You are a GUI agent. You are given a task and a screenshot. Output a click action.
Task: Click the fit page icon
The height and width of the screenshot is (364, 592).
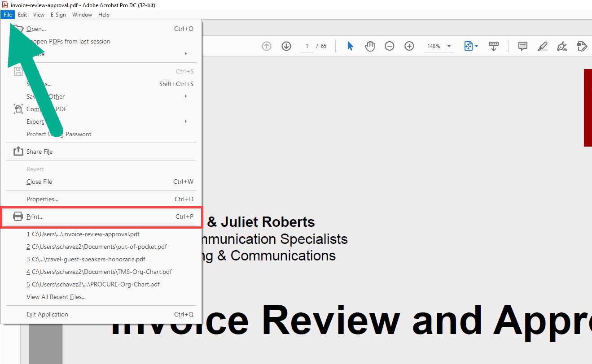pyautogui.click(x=468, y=46)
